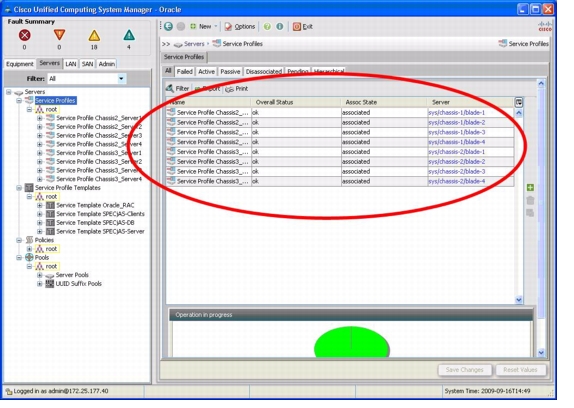Click the minor faults yellow triangle icon

point(94,35)
